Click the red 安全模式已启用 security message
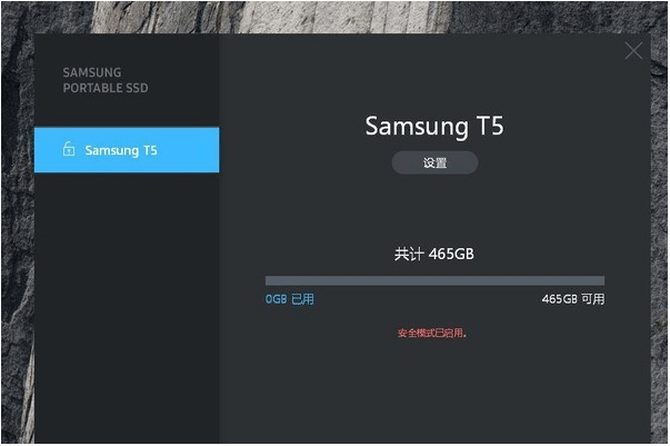 pyautogui.click(x=432, y=333)
